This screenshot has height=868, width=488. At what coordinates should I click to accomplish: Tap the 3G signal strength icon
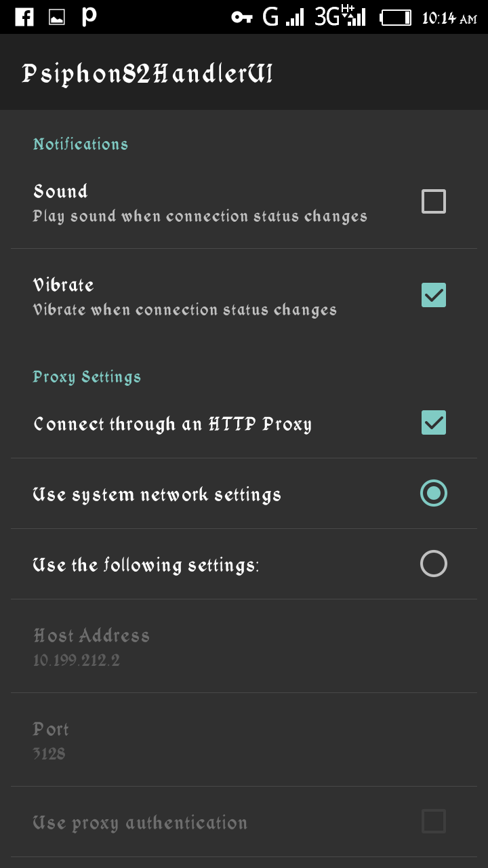(x=340, y=17)
